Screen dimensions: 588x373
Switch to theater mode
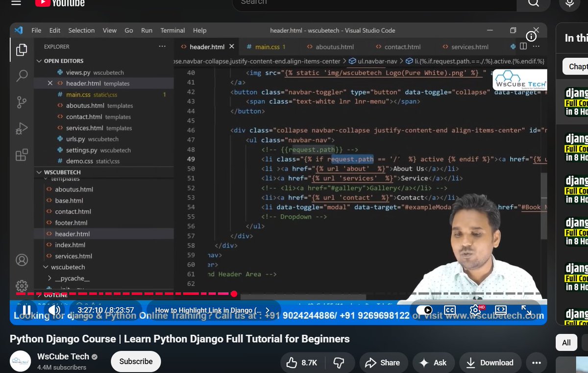(x=500, y=310)
